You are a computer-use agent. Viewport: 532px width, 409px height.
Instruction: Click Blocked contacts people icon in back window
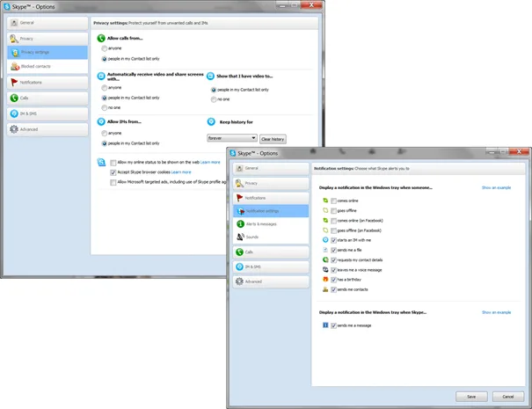click(15, 67)
